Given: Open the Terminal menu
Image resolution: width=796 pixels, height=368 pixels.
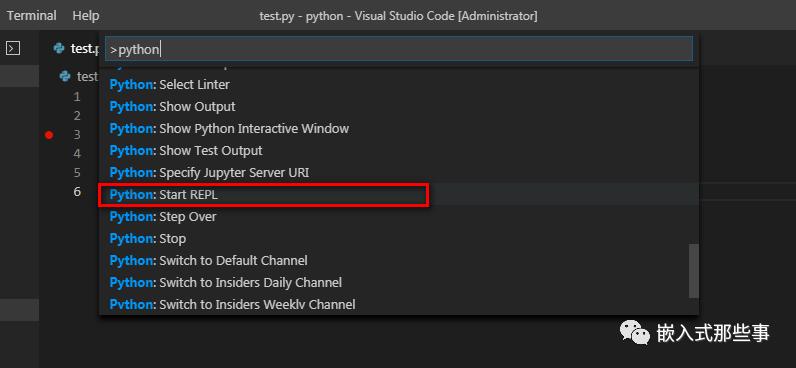Looking at the screenshot, I should coord(31,16).
